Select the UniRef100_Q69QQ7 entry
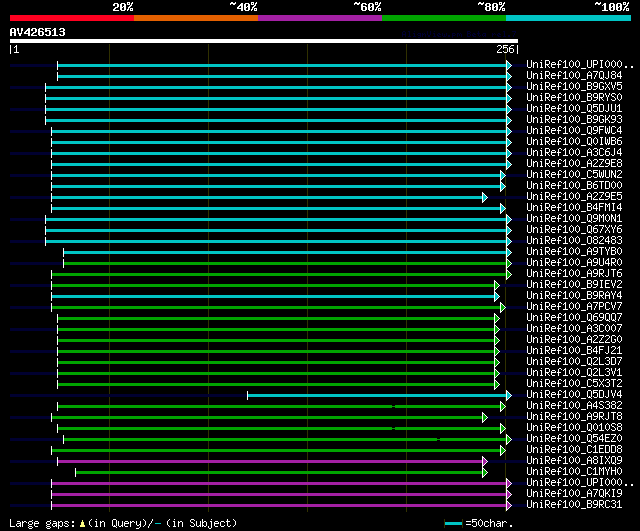 (574, 318)
